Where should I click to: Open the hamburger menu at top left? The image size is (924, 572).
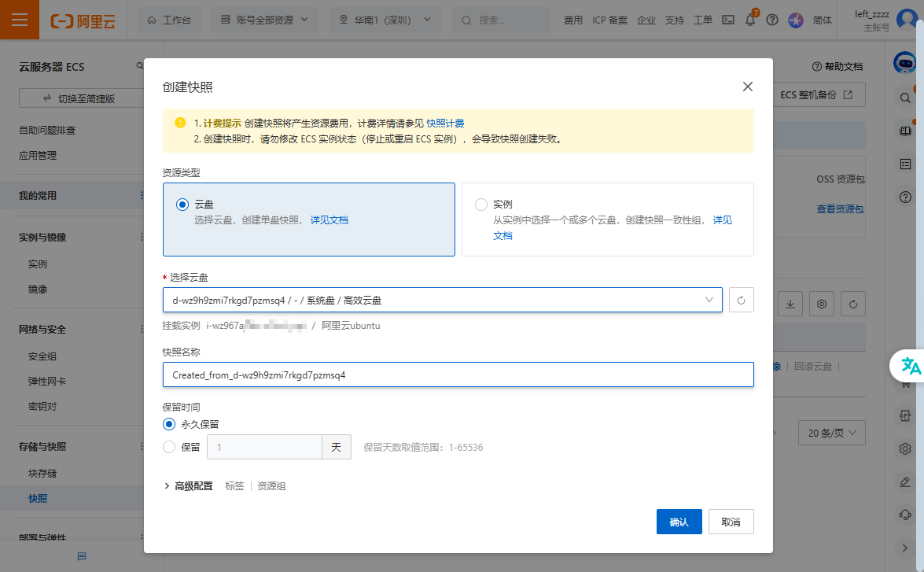point(17,19)
